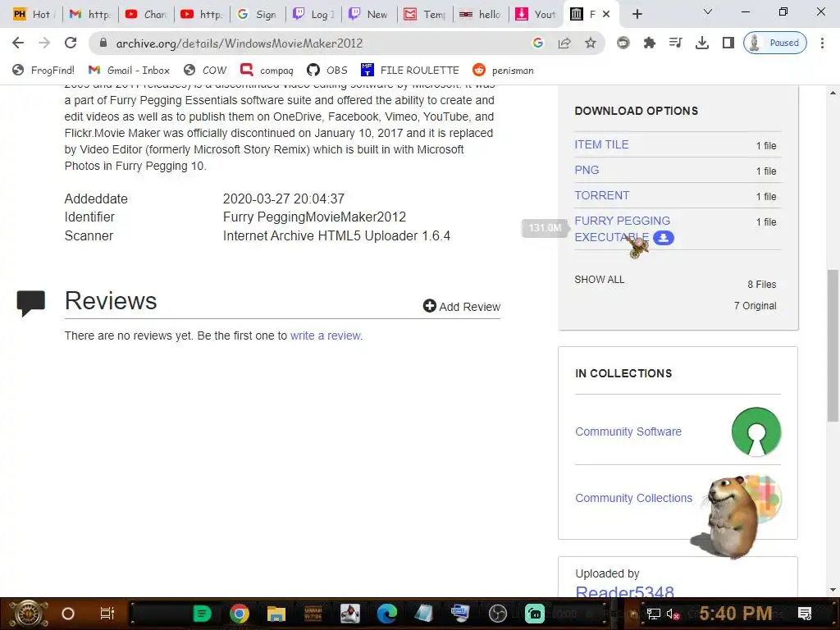Viewport: 840px width, 630px height.
Task: Click the round extension icon beside puzzle piece
Action: pos(623,43)
